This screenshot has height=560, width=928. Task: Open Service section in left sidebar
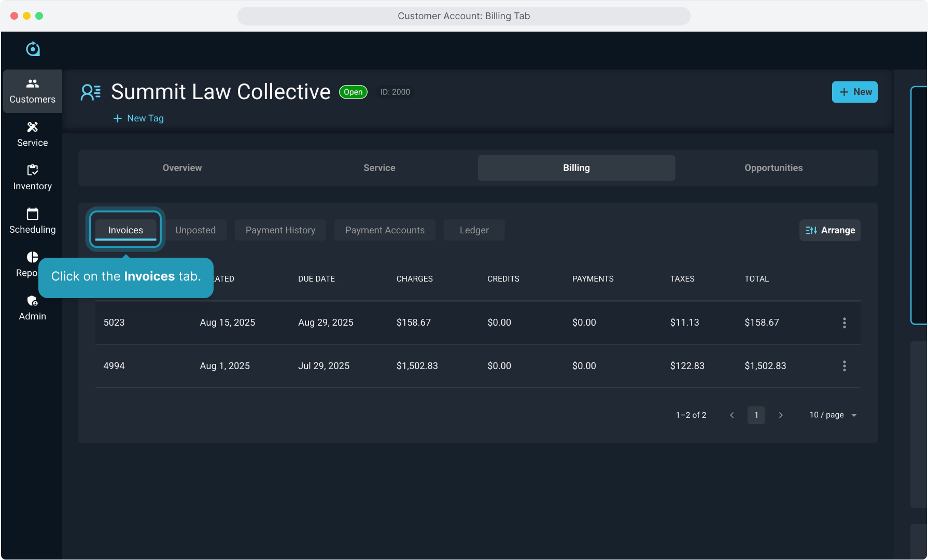(x=32, y=134)
